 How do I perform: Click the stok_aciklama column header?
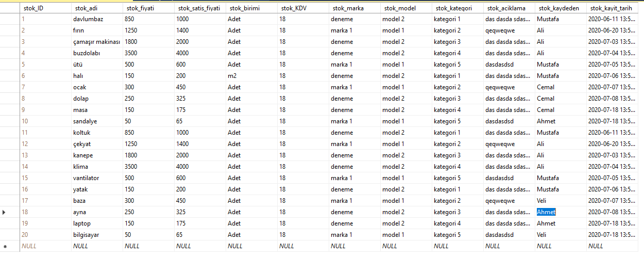coord(509,8)
